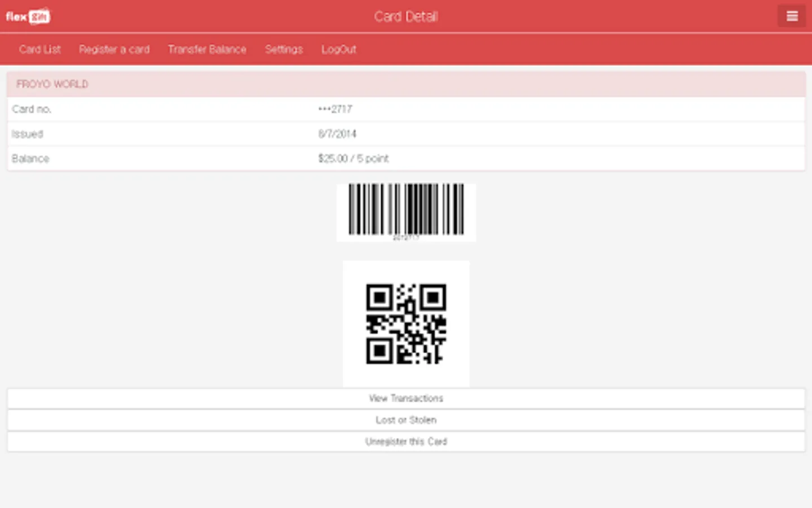Click the issued date 8/7/2014

tap(337, 134)
